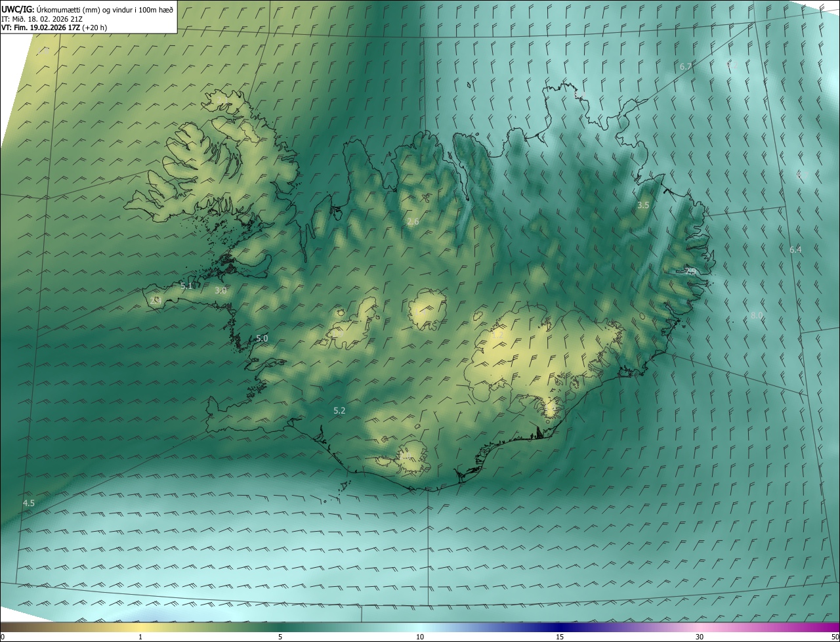
Task: Click the 10 tick label on color scale
Action: 420,637
